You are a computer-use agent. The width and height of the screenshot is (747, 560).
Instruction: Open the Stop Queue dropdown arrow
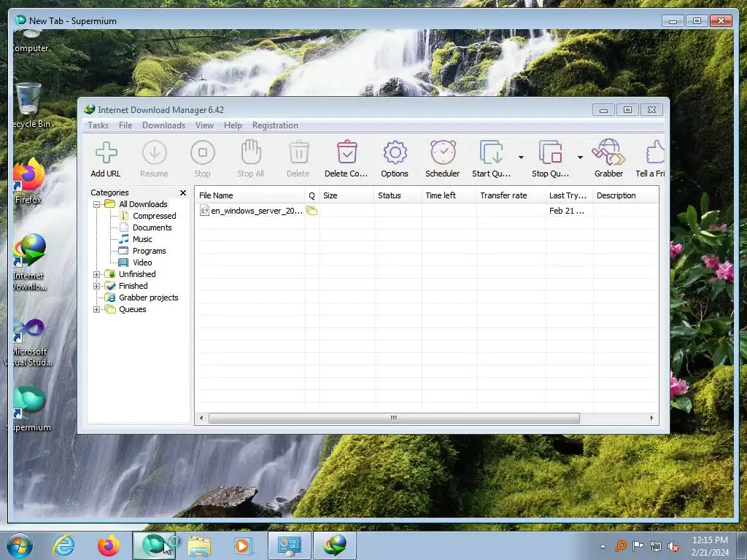pos(580,157)
